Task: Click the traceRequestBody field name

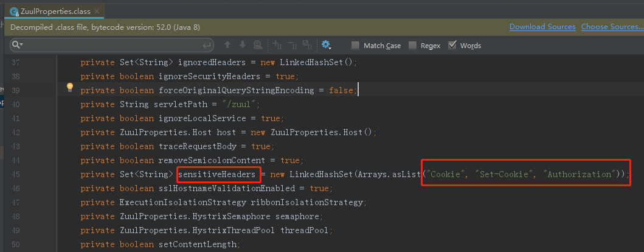Action: [197, 146]
